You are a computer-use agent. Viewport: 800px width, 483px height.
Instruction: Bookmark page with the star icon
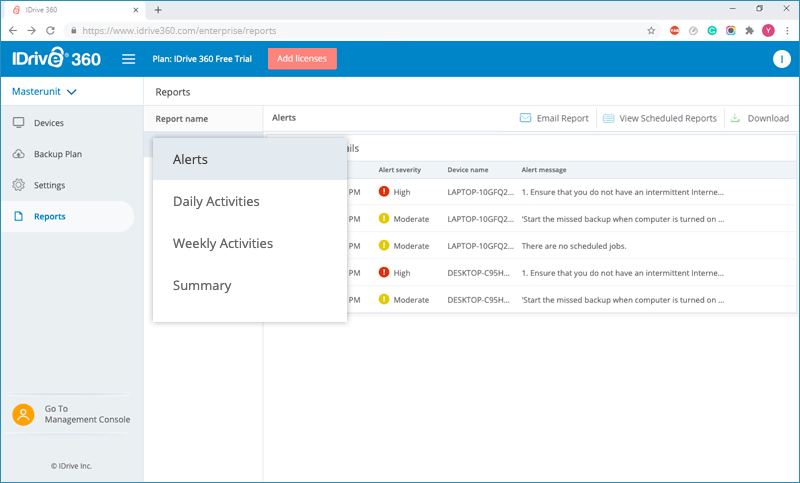(651, 31)
